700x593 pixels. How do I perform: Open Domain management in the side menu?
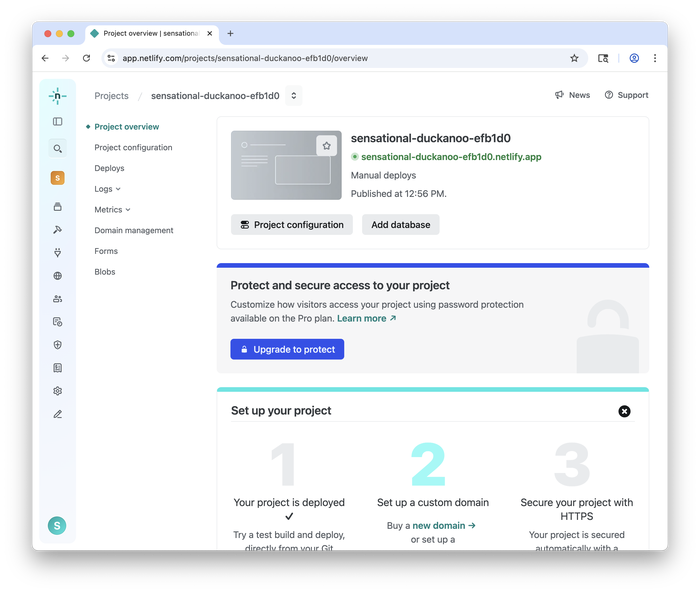[x=134, y=230]
